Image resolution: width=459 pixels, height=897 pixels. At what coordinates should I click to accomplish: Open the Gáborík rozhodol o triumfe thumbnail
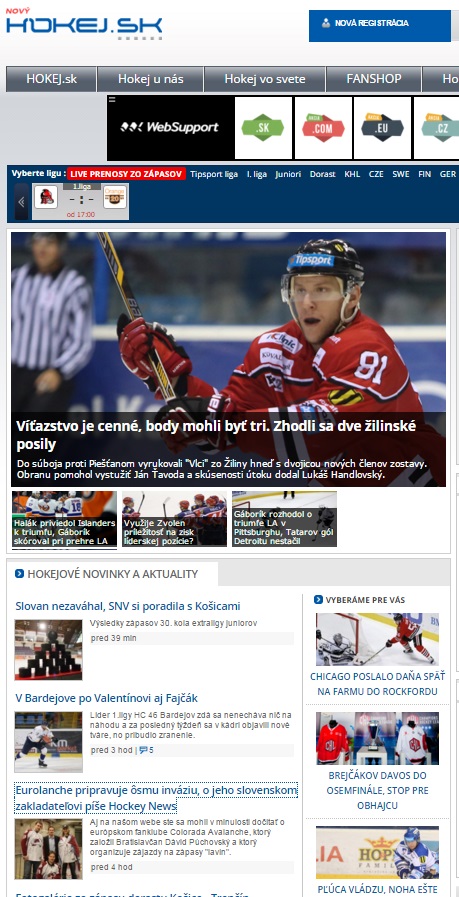tap(284, 519)
